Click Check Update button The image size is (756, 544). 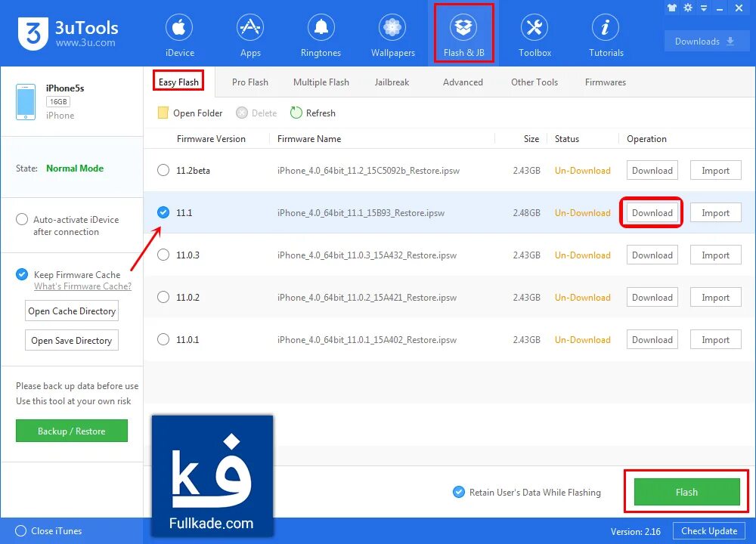pyautogui.click(x=709, y=531)
